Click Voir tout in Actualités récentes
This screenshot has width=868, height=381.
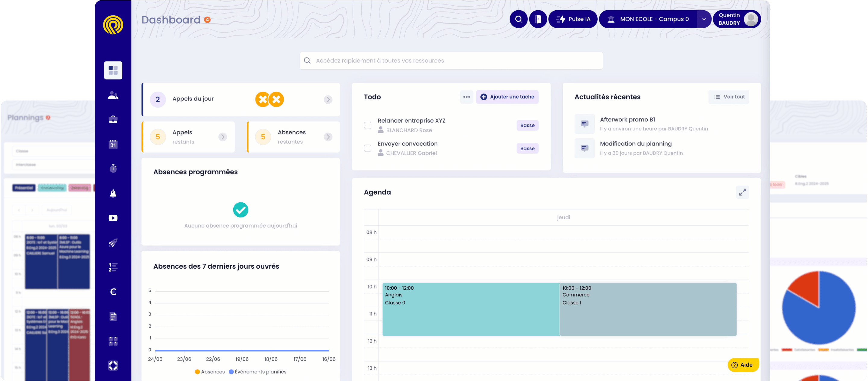click(728, 97)
